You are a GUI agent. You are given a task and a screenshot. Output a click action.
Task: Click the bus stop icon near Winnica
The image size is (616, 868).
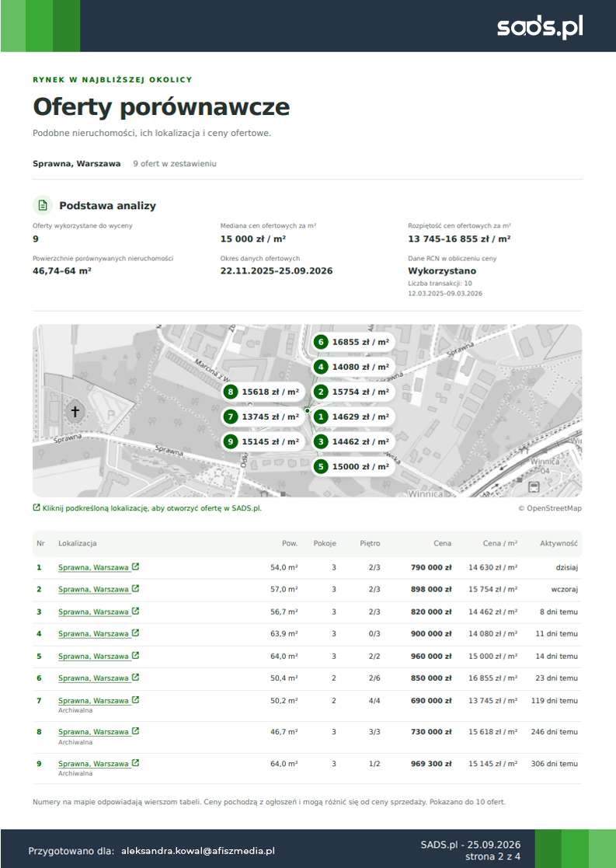(534, 487)
